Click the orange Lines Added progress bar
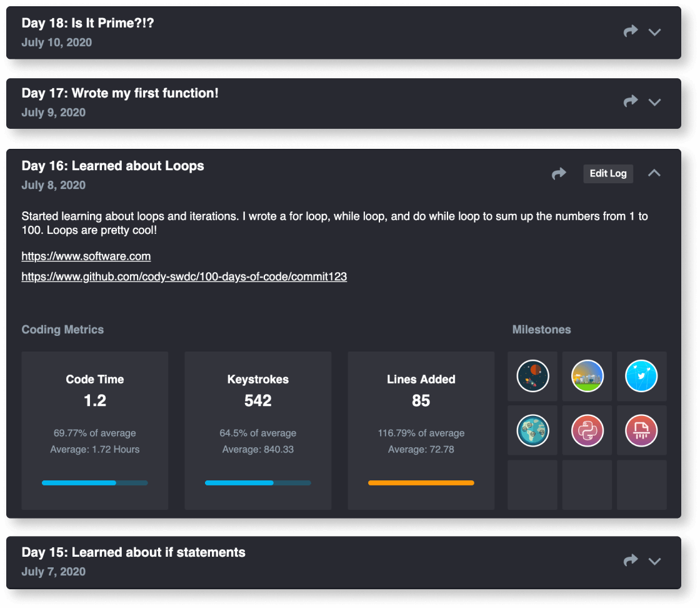The image size is (700, 608). point(421,483)
